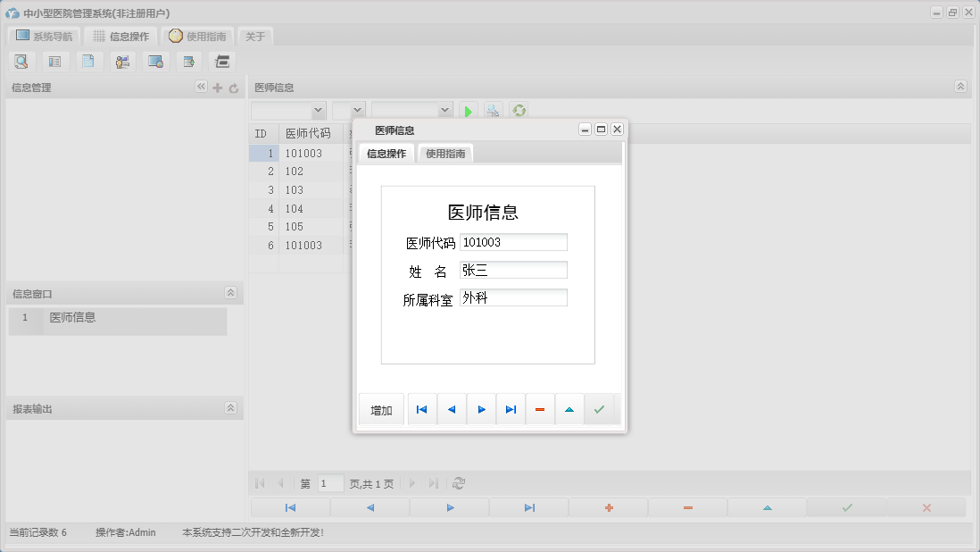Viewport: 980px width, 552px height.
Task: Collapse the 医师信息 panel using its chevron
Action: pos(960,87)
